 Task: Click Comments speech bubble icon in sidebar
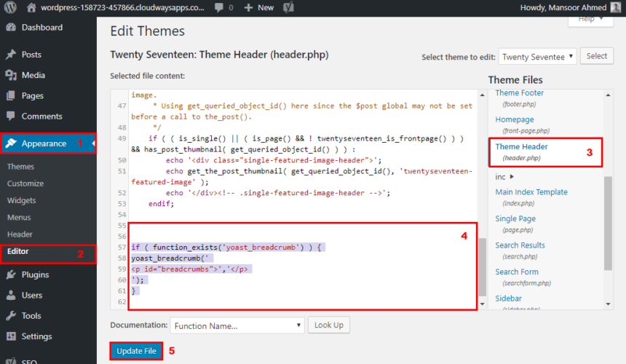click(11, 116)
